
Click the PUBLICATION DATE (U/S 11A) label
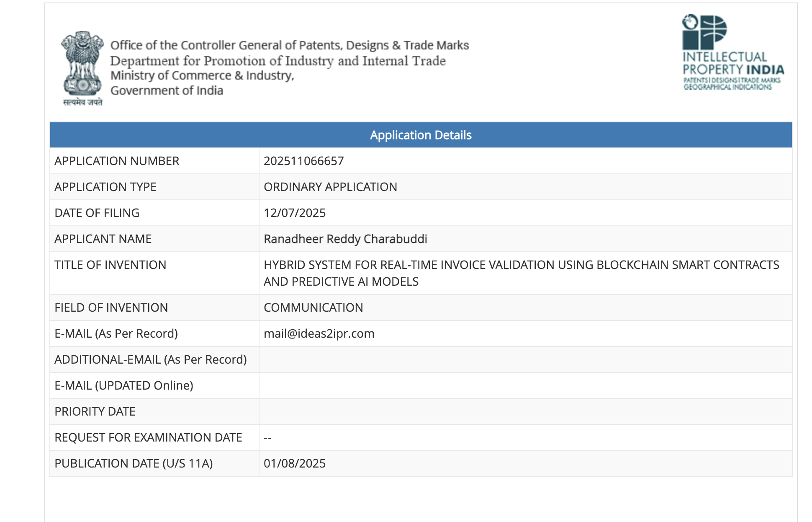point(134,463)
